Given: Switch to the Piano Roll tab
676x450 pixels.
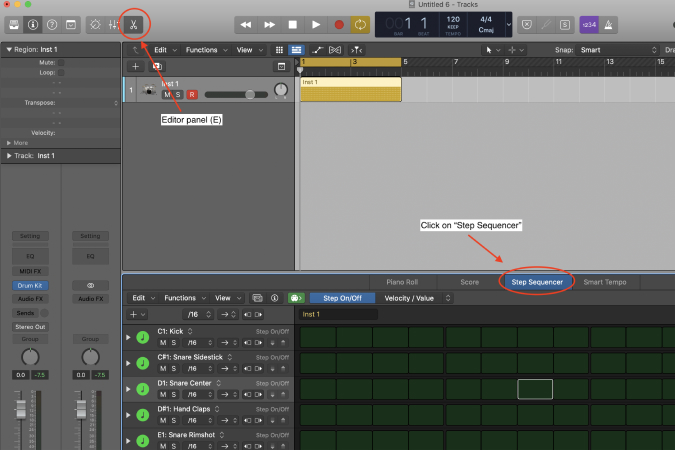Looking at the screenshot, I should 402,282.
